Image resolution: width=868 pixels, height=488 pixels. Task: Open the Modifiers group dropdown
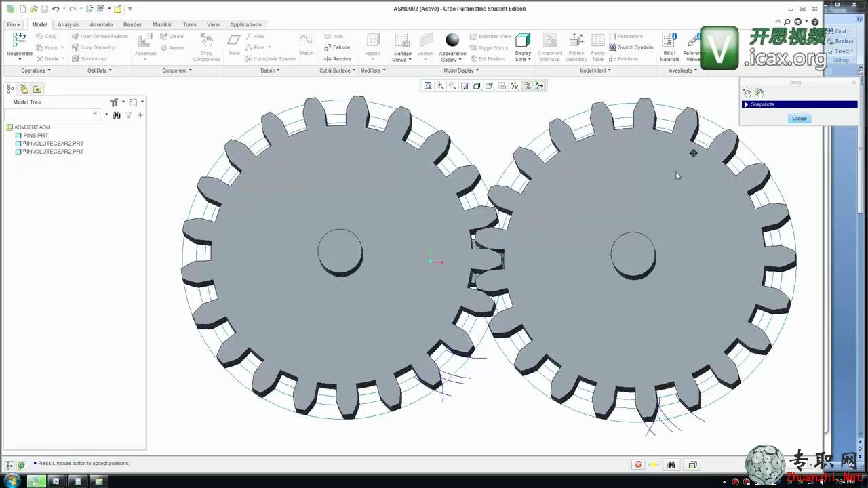click(373, 70)
